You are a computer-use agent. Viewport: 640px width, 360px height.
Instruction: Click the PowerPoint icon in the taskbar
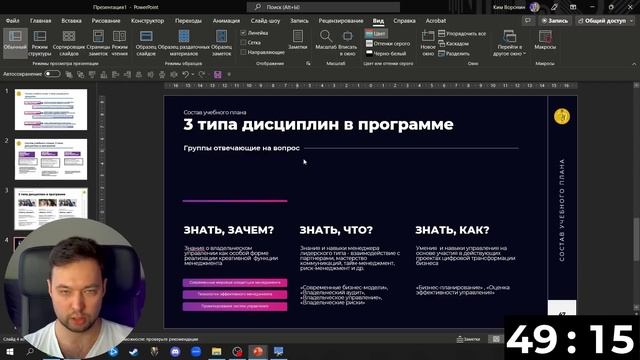click(258, 351)
